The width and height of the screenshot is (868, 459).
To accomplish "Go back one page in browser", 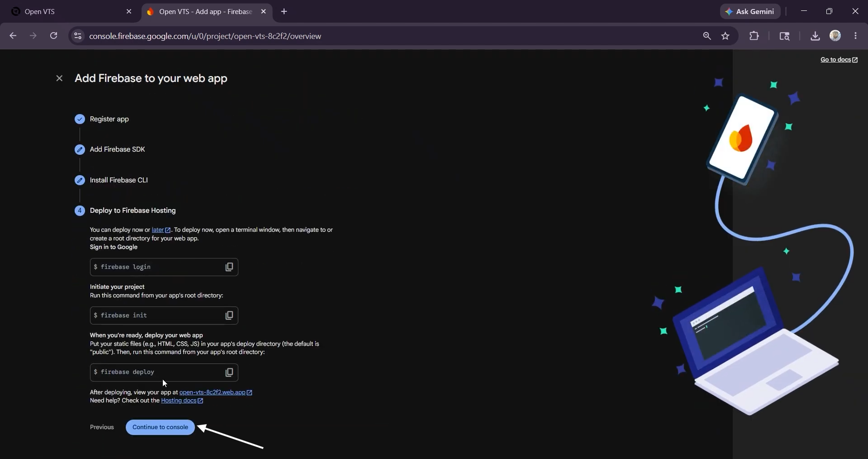I will [13, 36].
